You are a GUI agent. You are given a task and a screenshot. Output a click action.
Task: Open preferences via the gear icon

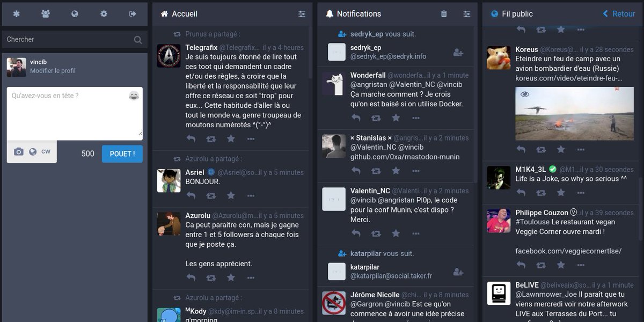coord(104,14)
